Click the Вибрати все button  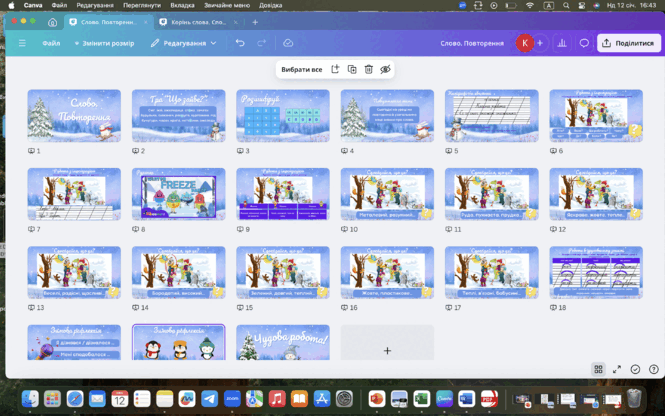pyautogui.click(x=302, y=69)
